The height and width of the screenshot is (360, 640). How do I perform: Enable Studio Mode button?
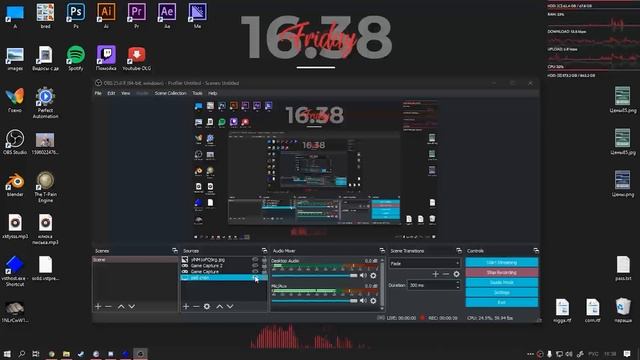[x=502, y=282]
